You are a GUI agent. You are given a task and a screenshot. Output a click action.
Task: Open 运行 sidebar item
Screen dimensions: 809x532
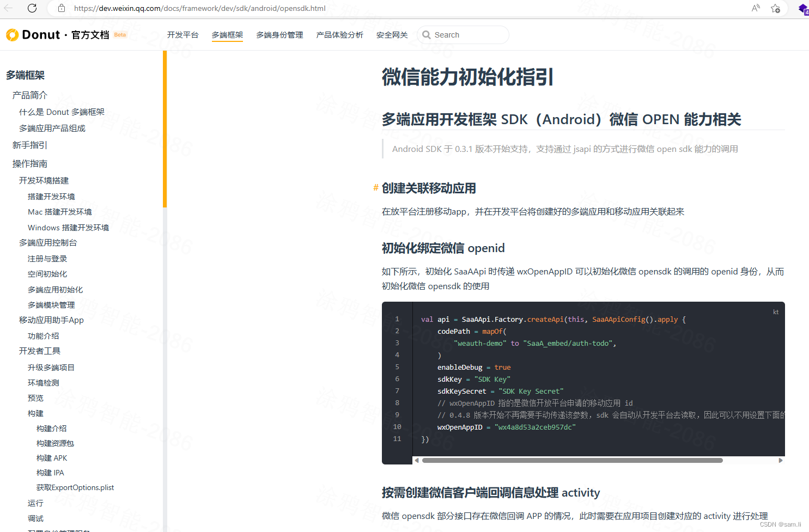[x=35, y=503]
